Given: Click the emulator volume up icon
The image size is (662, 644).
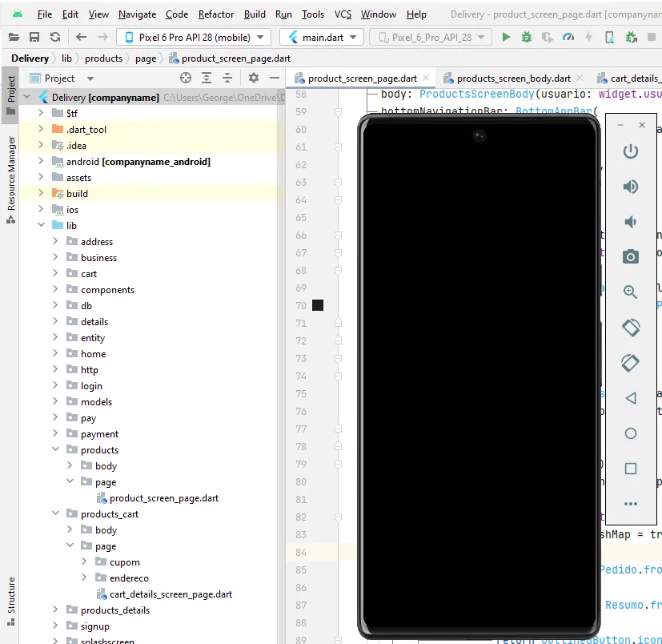Looking at the screenshot, I should [x=631, y=187].
